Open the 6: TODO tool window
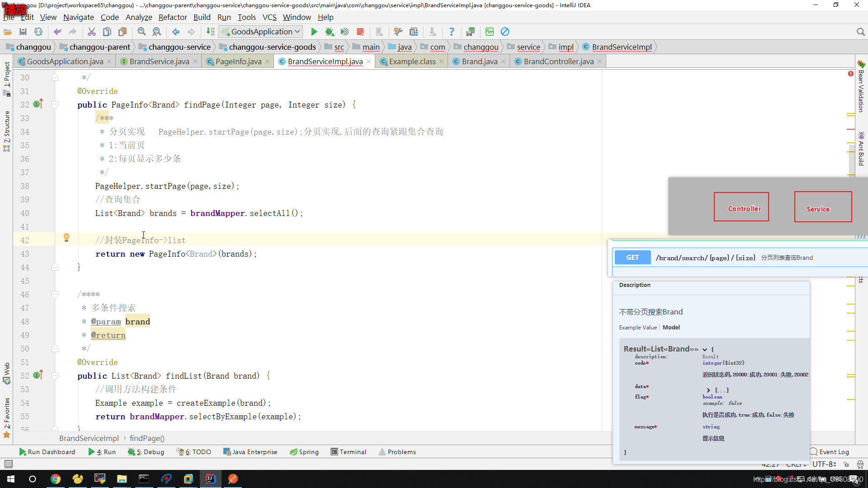This screenshot has height=488, width=868. 194,452
